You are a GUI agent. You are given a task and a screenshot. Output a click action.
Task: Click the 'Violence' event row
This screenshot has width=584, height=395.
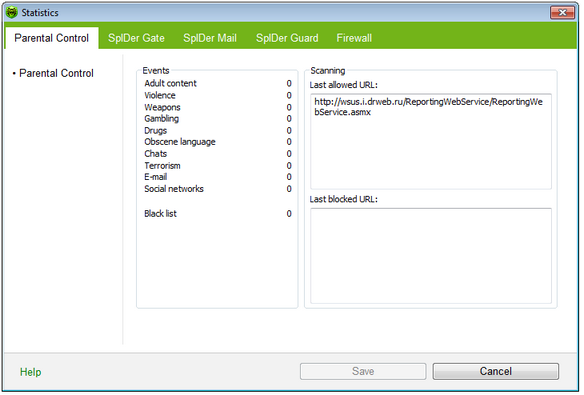(218, 95)
